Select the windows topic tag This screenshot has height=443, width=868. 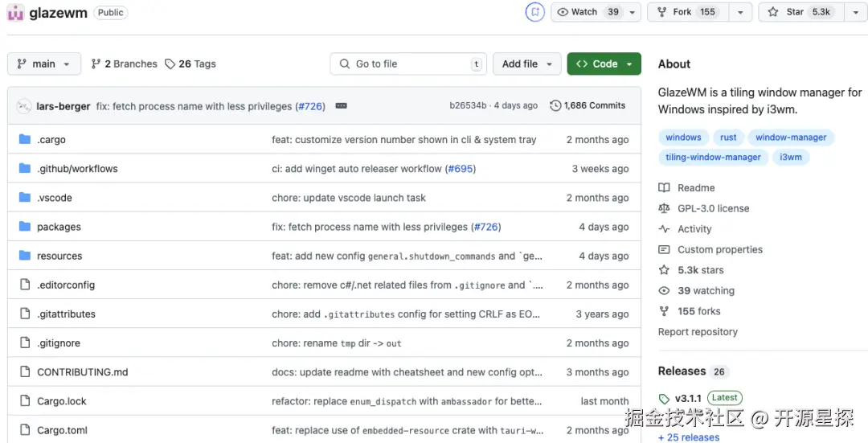pos(683,137)
